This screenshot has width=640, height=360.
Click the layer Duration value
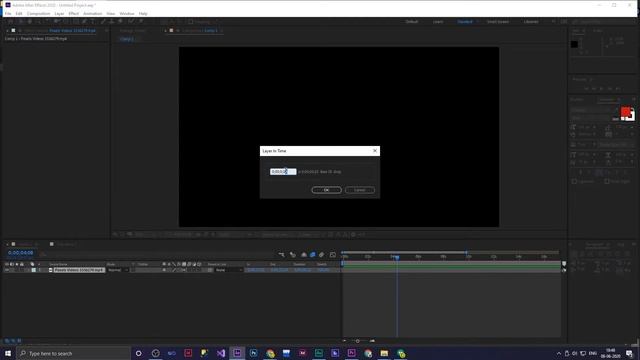tap(302, 270)
